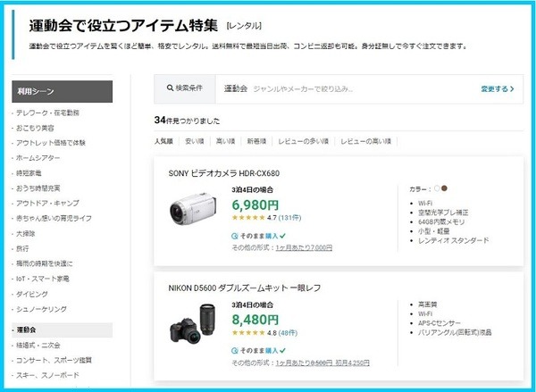Open 赤ちゃん想いの育児ライフ in sidebar
The image size is (536, 392).
[54, 219]
